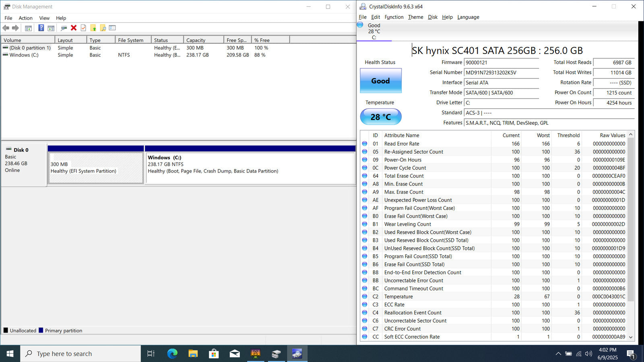
Task: Select the Wear Leveling Count attribute row
Action: pos(493,224)
